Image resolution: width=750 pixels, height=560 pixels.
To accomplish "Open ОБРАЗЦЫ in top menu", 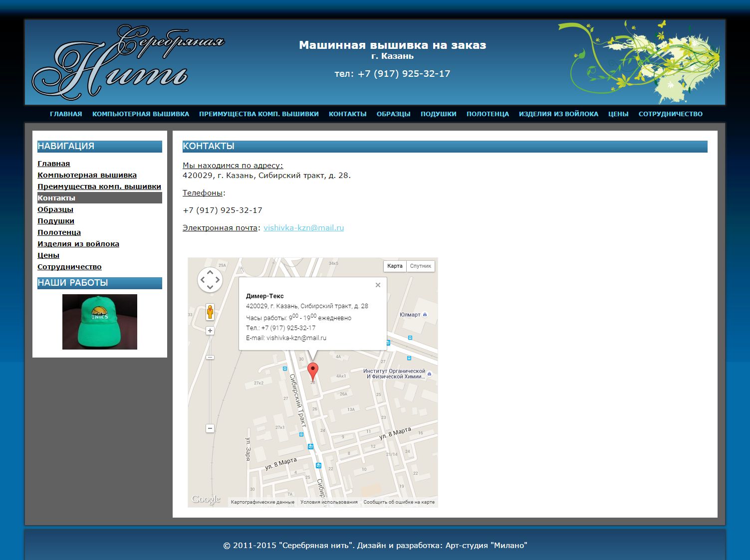I will click(x=393, y=114).
